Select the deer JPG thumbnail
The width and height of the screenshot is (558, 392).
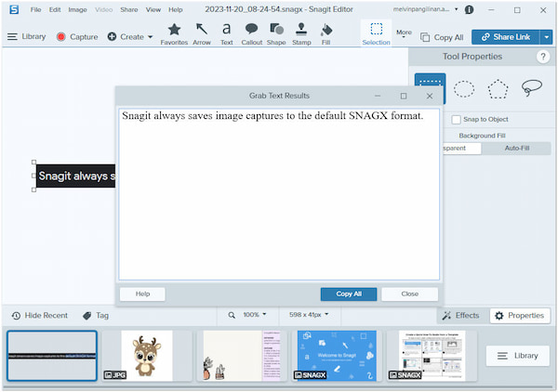click(x=147, y=356)
